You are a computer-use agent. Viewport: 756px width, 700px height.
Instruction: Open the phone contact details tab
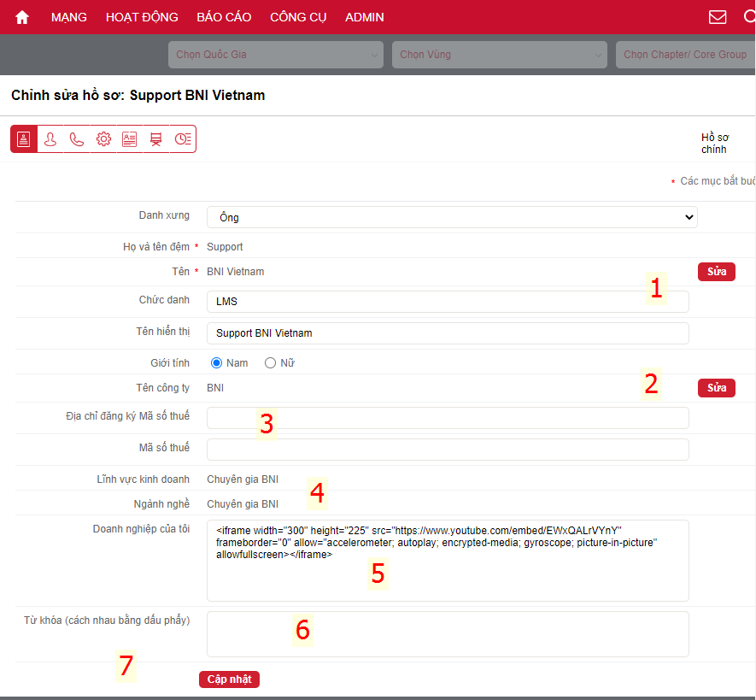(x=77, y=139)
